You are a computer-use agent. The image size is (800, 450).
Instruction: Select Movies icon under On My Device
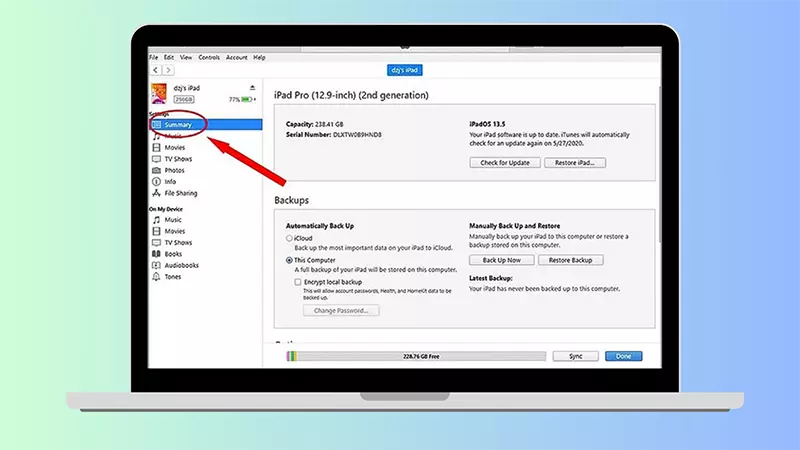(157, 231)
